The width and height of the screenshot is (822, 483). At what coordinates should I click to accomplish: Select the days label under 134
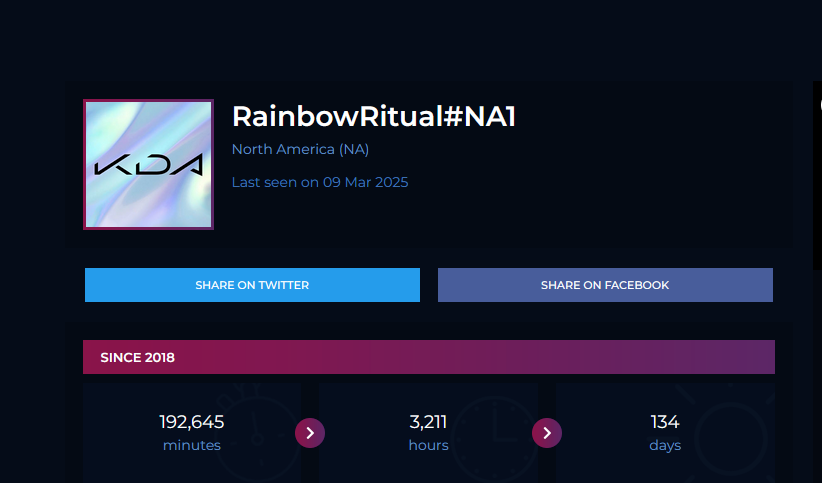665,445
